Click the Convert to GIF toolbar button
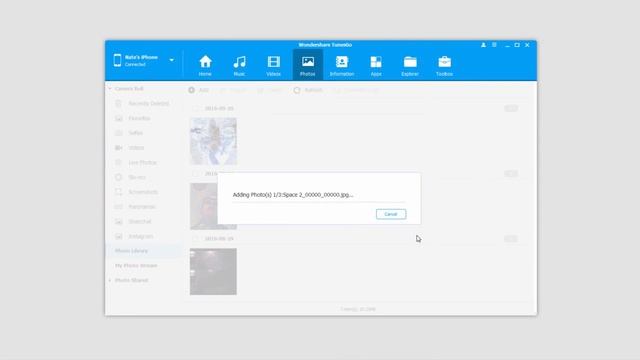Image resolution: width=640 pixels, height=360 pixels. [356, 90]
